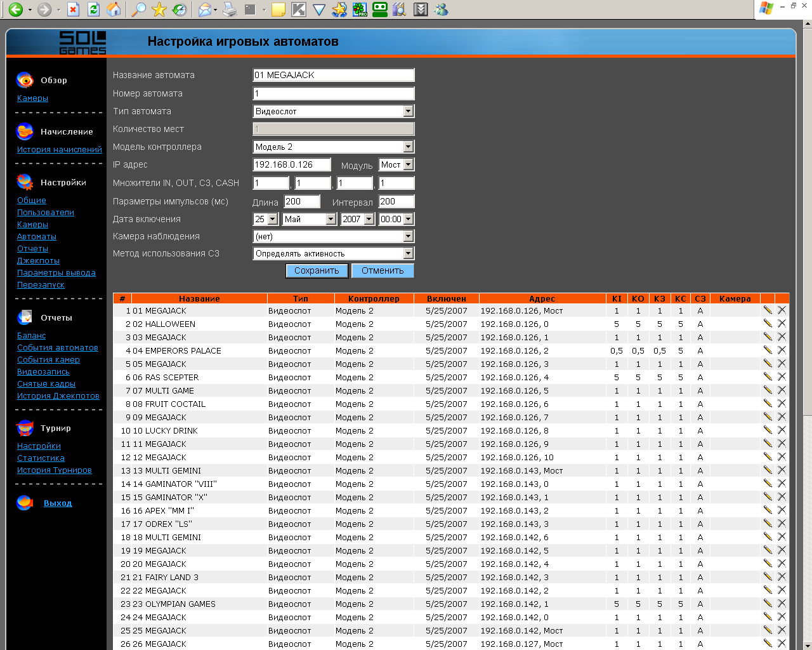Open Баланс report link
The height and width of the screenshot is (650, 812).
[x=31, y=336]
